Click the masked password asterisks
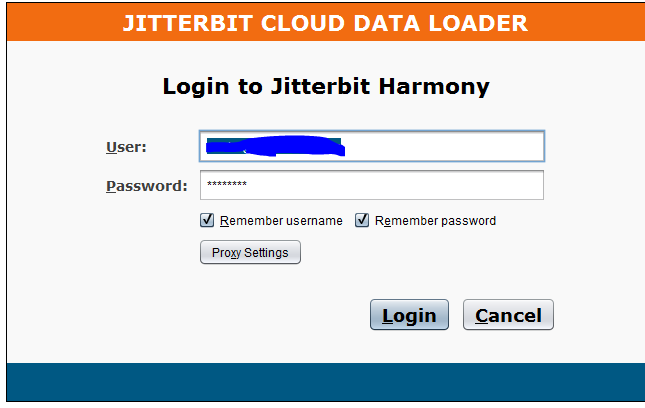Screen dimensions: 645x408 tap(227, 186)
